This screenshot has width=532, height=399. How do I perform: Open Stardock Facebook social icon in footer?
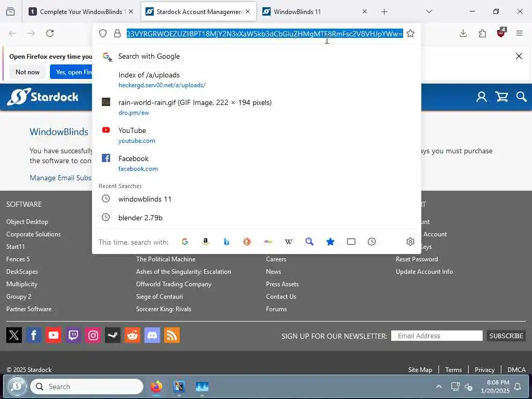(x=34, y=335)
